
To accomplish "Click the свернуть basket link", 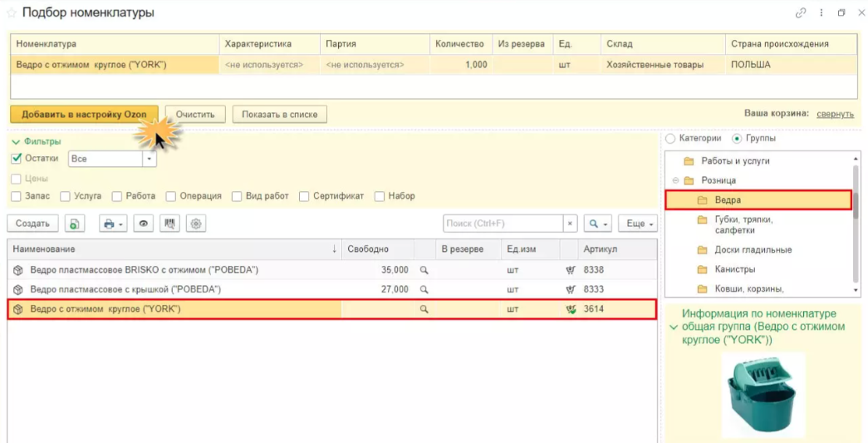I will pyautogui.click(x=836, y=114).
